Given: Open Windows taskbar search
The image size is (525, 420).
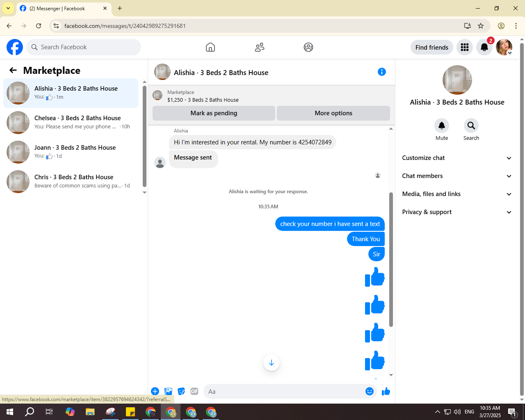Looking at the screenshot, I should (30, 412).
